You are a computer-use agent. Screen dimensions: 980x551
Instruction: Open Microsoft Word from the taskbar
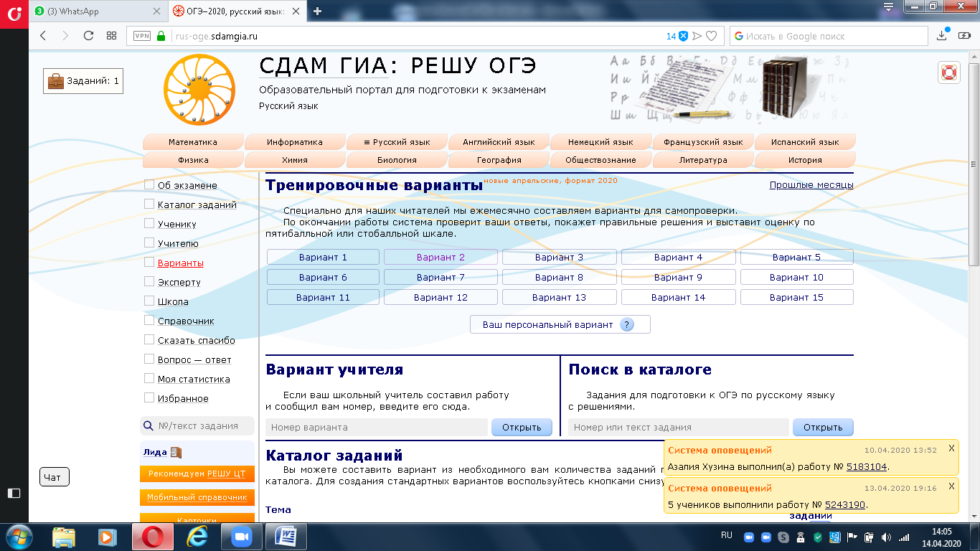click(x=286, y=536)
